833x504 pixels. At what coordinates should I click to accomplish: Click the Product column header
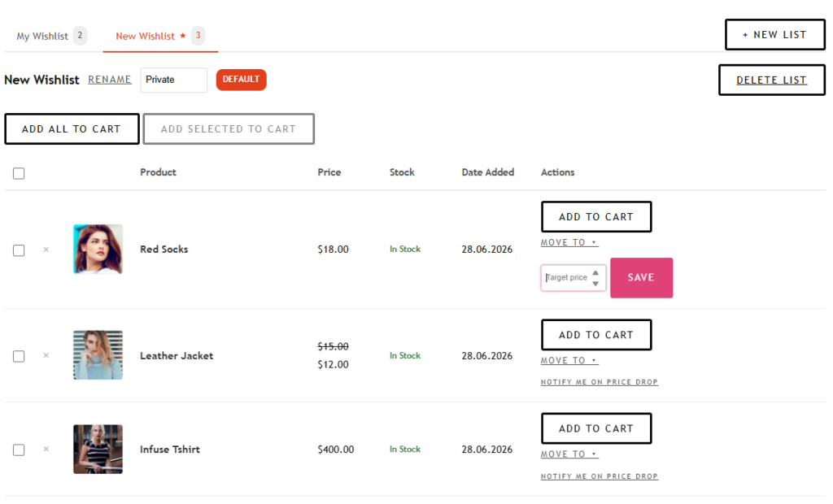158,172
